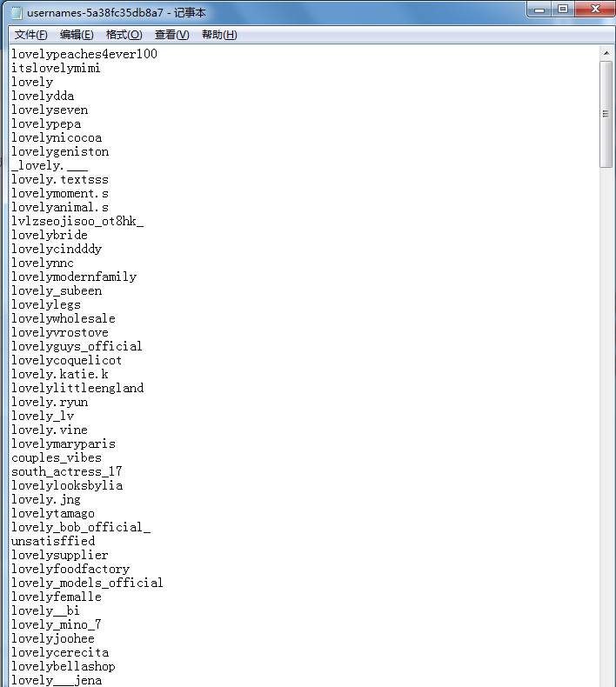Click the lovelybellashop line
616x687 pixels.
tap(63, 666)
